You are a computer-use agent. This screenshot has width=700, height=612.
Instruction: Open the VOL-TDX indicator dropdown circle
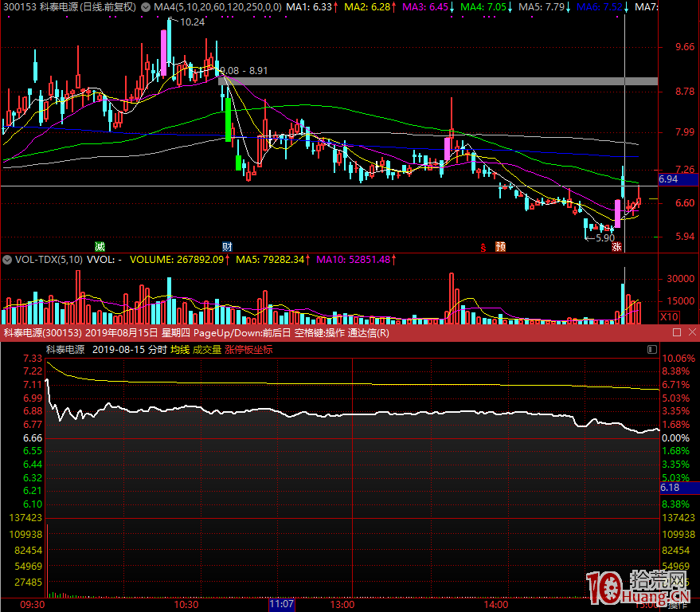tap(7, 260)
